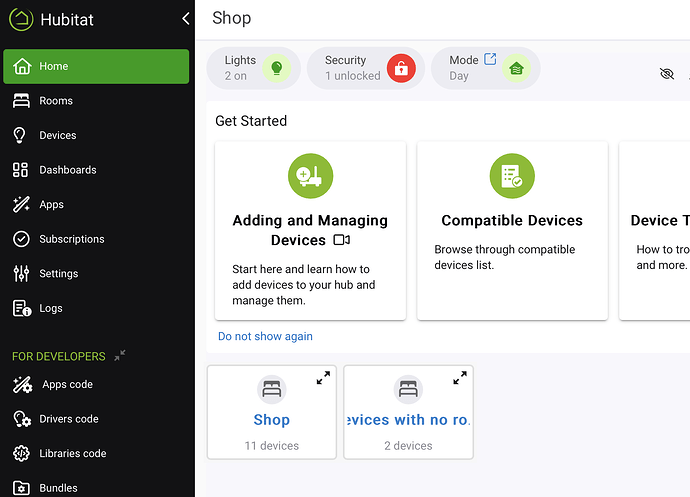The height and width of the screenshot is (497, 690).
Task: Open the Compatible Devices card
Action: coord(512,231)
